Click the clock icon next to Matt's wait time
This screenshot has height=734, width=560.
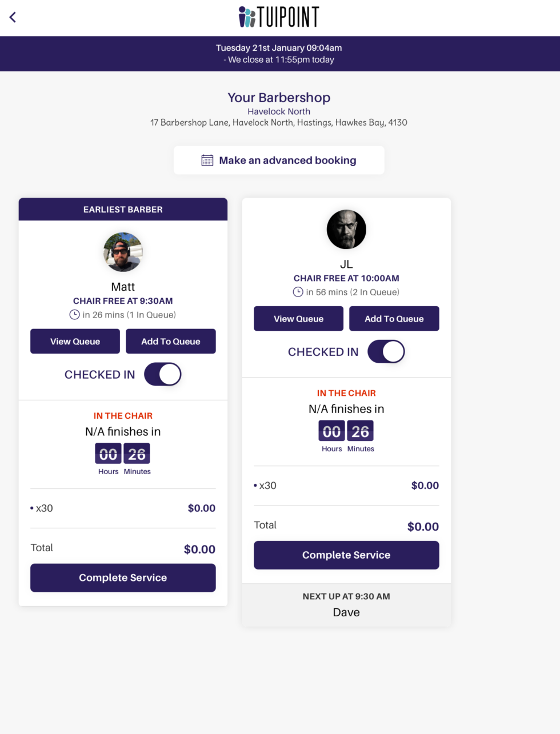[x=74, y=315]
